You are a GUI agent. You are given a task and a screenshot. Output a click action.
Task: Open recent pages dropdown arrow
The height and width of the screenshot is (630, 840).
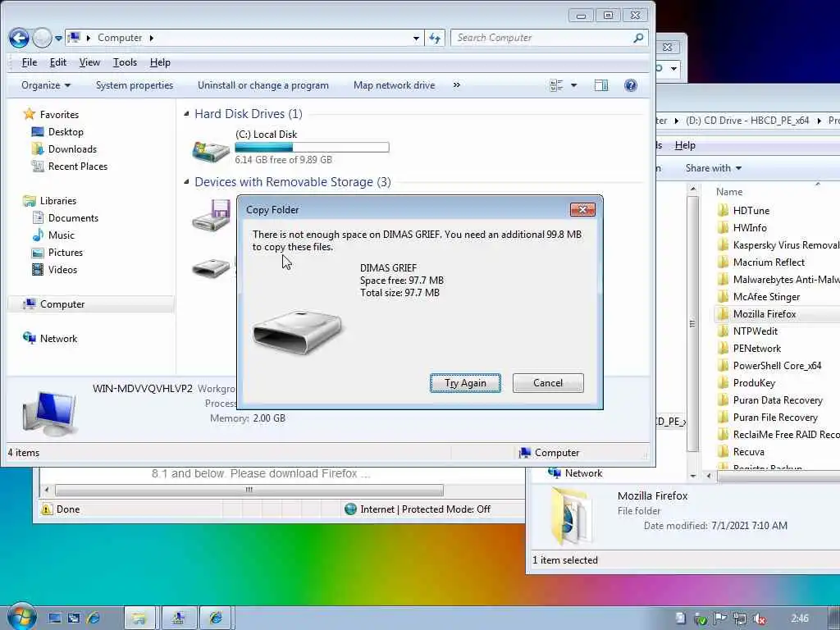58,39
